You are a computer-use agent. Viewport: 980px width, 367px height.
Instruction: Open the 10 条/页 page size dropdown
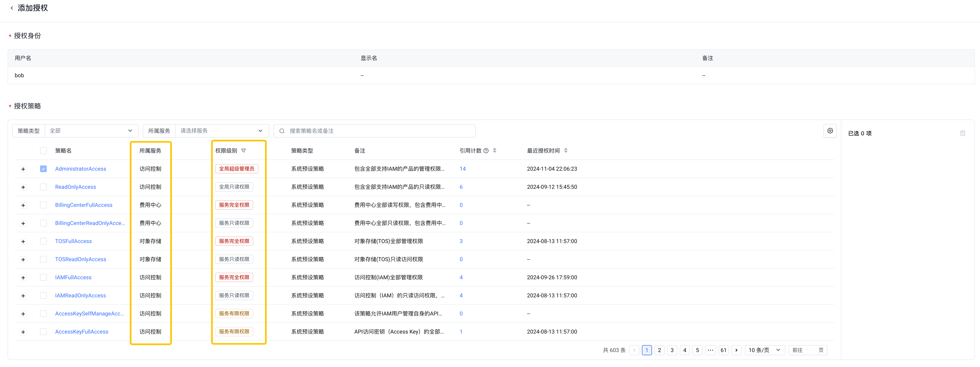(x=764, y=350)
